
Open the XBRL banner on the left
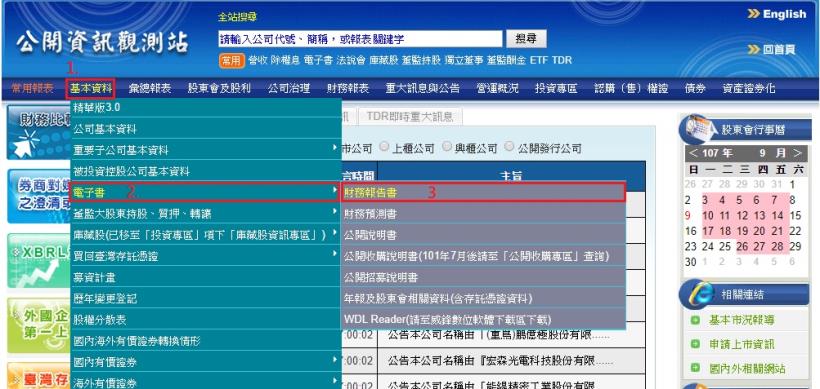click(x=39, y=261)
